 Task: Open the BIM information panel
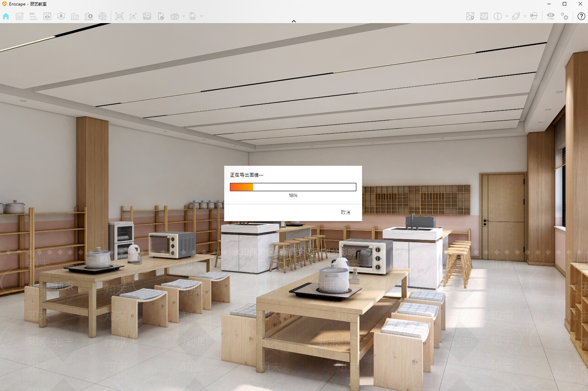click(33, 16)
